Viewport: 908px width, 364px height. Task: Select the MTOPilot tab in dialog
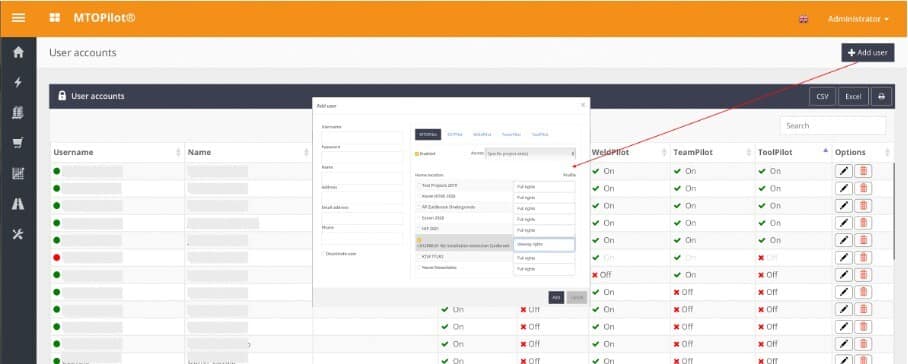[428, 134]
